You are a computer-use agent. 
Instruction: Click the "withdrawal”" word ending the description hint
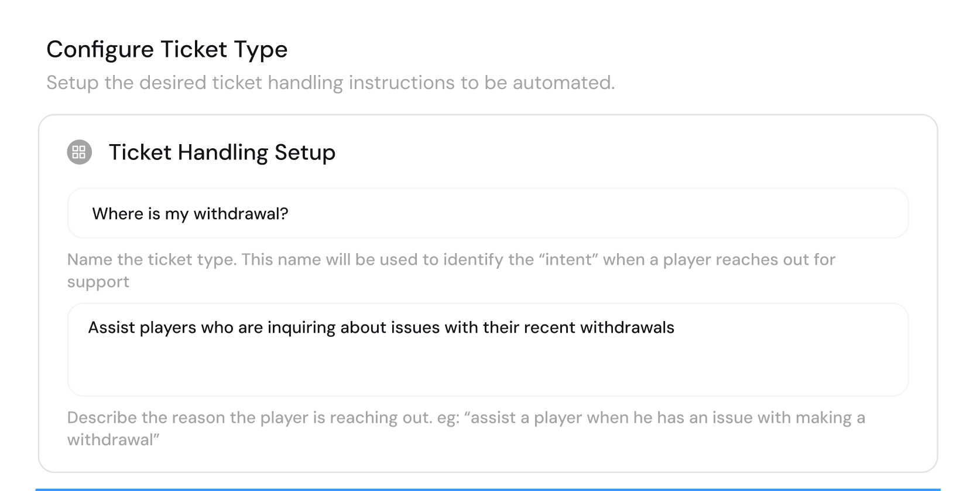tap(114, 440)
